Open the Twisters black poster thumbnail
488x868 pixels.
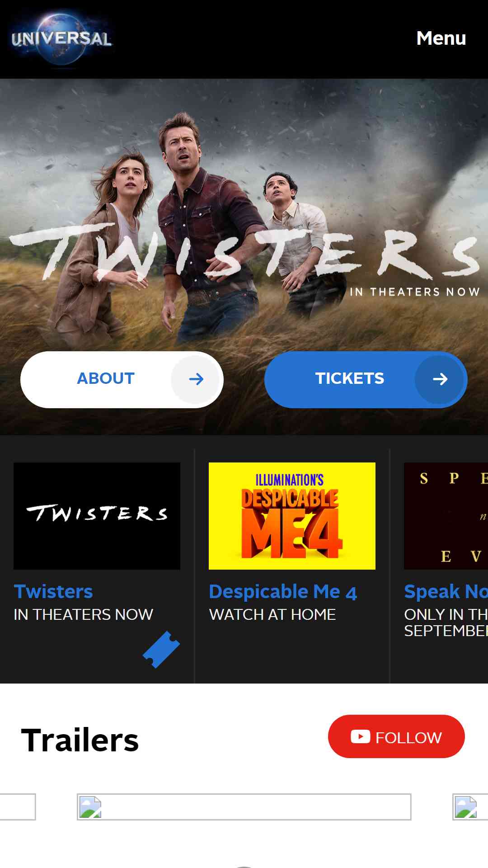(x=97, y=516)
